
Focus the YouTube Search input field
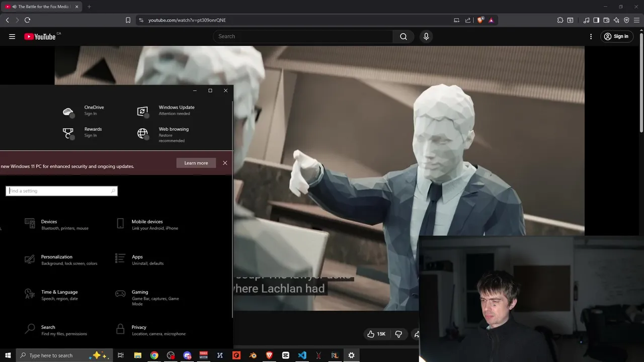(x=303, y=36)
